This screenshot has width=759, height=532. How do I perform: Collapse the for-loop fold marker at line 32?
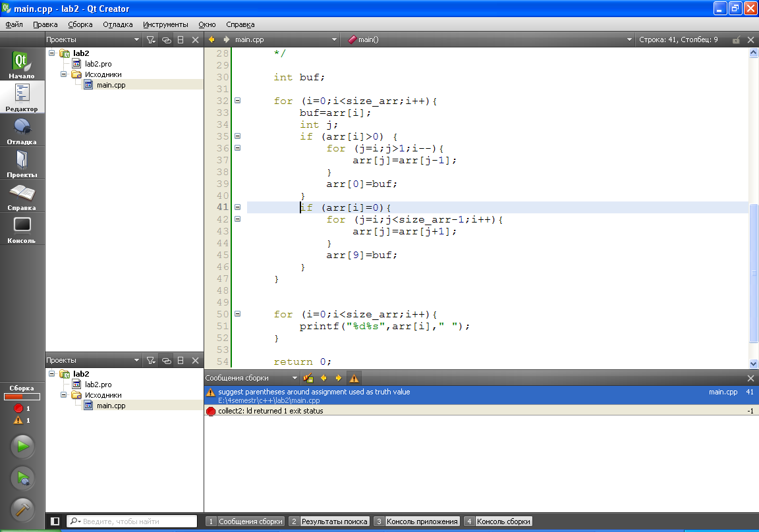coord(237,101)
